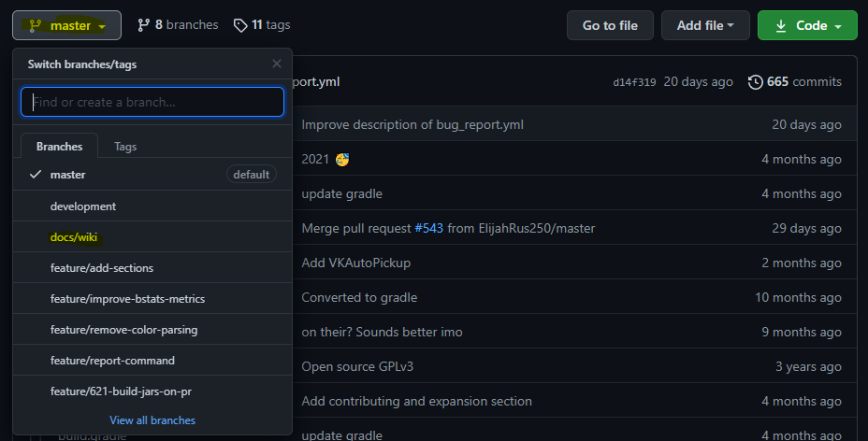Choose the feature/add-sections branch
Viewport: 868px width, 441px height.
(152, 268)
